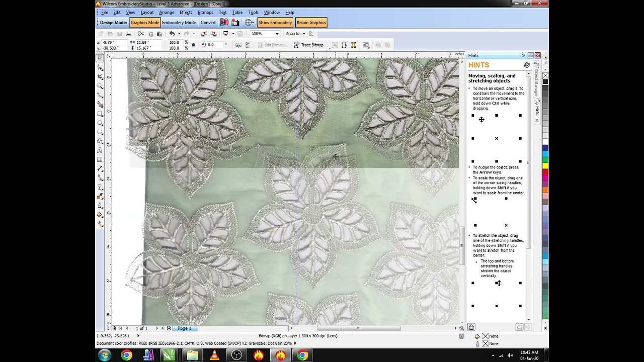Click the Hints help book icon
This screenshot has width=644, height=362.
[x=527, y=65]
